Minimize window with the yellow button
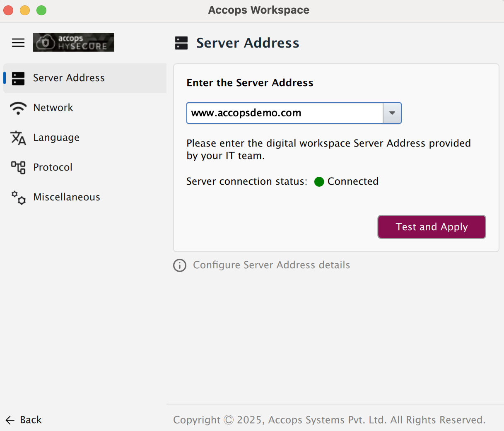The height and width of the screenshot is (431, 504). [x=25, y=10]
